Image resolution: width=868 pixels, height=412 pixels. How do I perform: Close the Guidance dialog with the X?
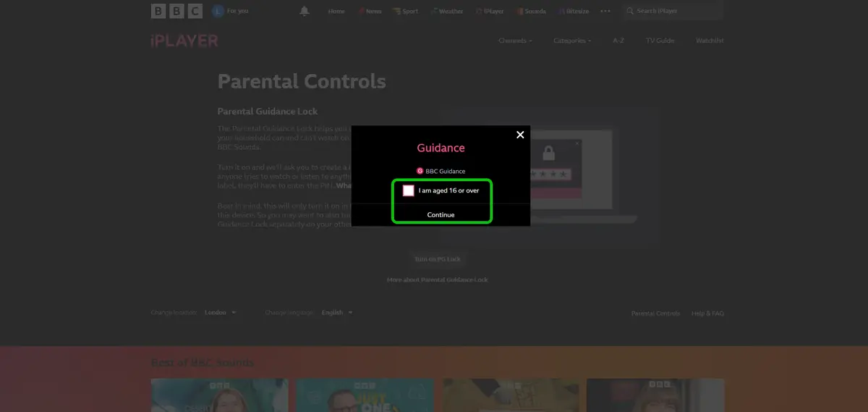pyautogui.click(x=519, y=135)
